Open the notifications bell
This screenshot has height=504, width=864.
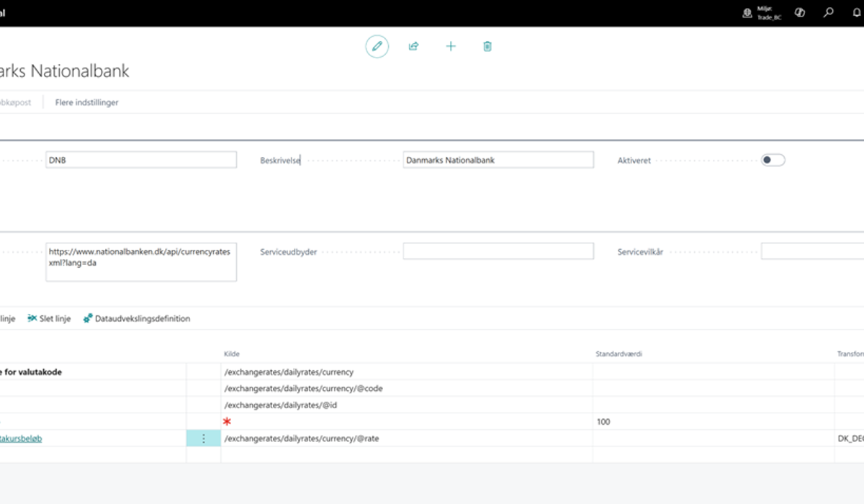[x=858, y=12]
